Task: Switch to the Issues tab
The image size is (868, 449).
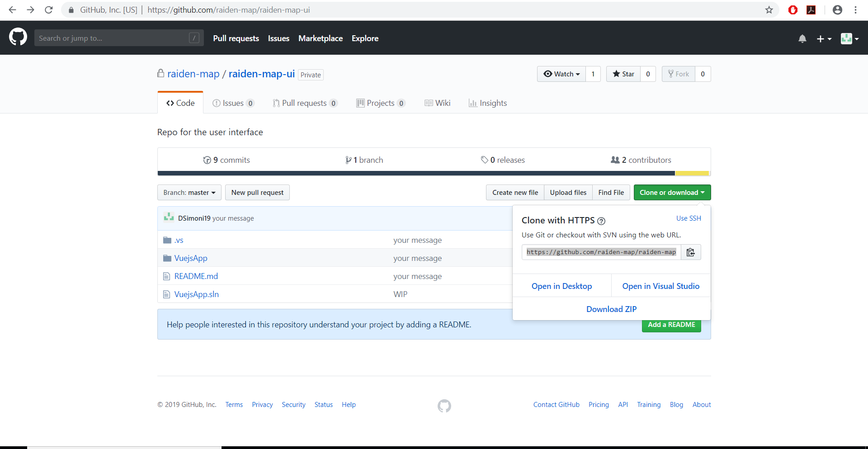Action: tap(233, 103)
